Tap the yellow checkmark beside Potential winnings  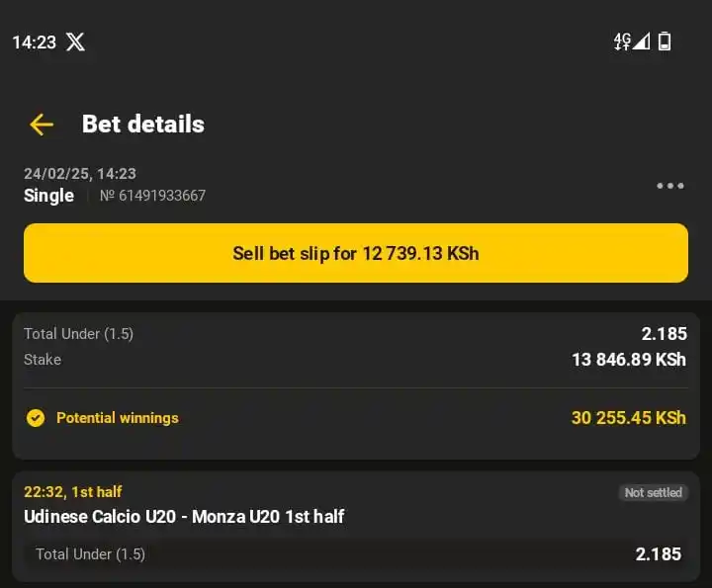(x=36, y=418)
